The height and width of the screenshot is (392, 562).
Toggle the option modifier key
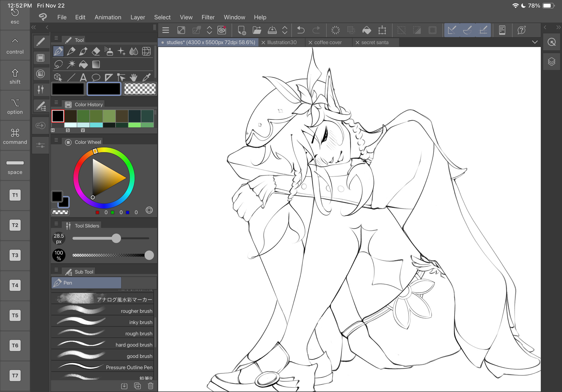tap(15, 106)
